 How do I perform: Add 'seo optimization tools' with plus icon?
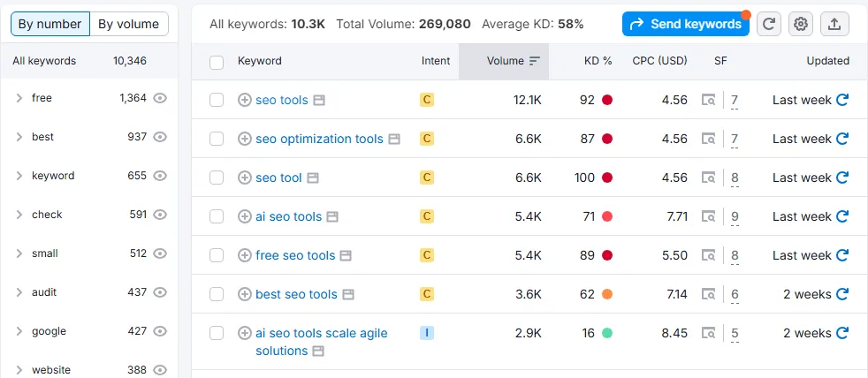[x=244, y=139]
